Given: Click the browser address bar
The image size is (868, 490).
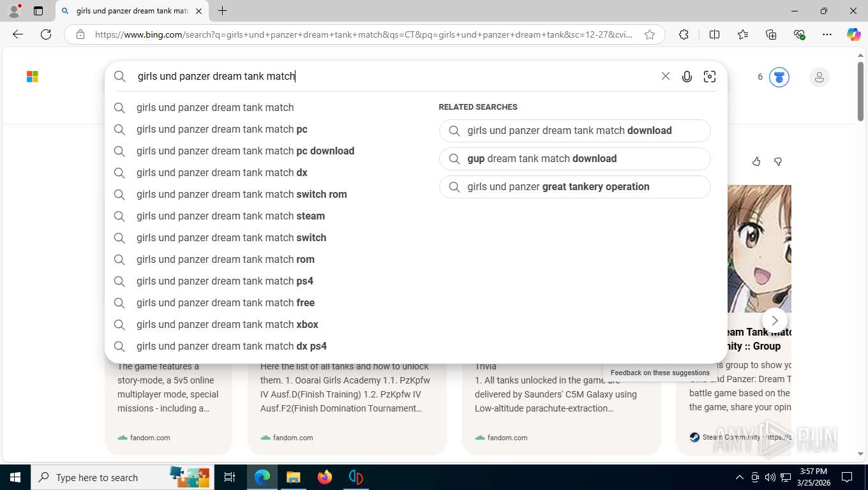Looking at the screenshot, I should click(x=364, y=34).
